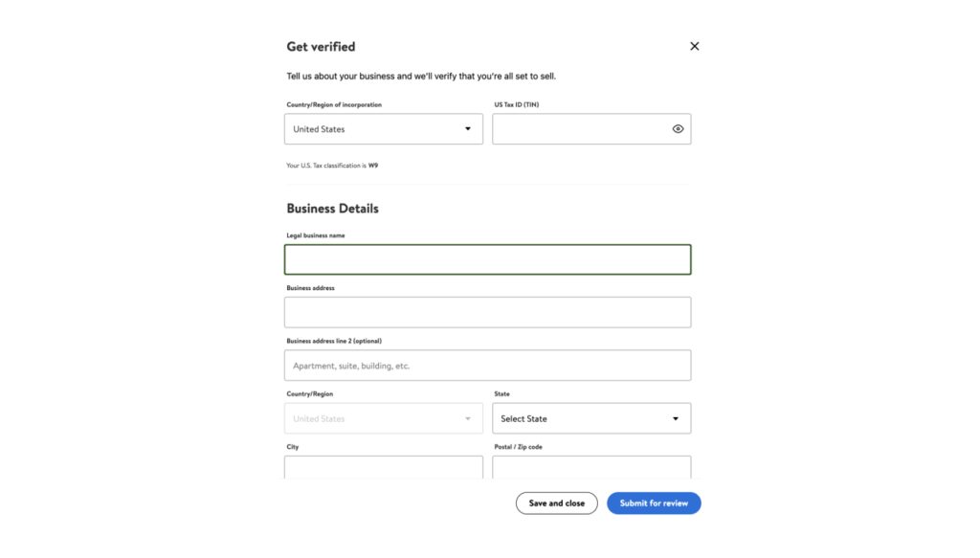The width and height of the screenshot is (980, 558).
Task: Click the Business address field
Action: click(x=487, y=311)
